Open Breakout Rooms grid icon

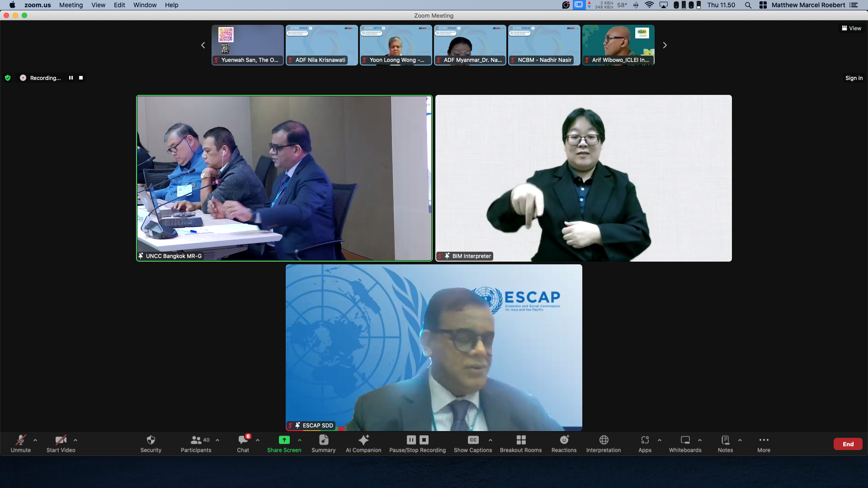coord(521,440)
